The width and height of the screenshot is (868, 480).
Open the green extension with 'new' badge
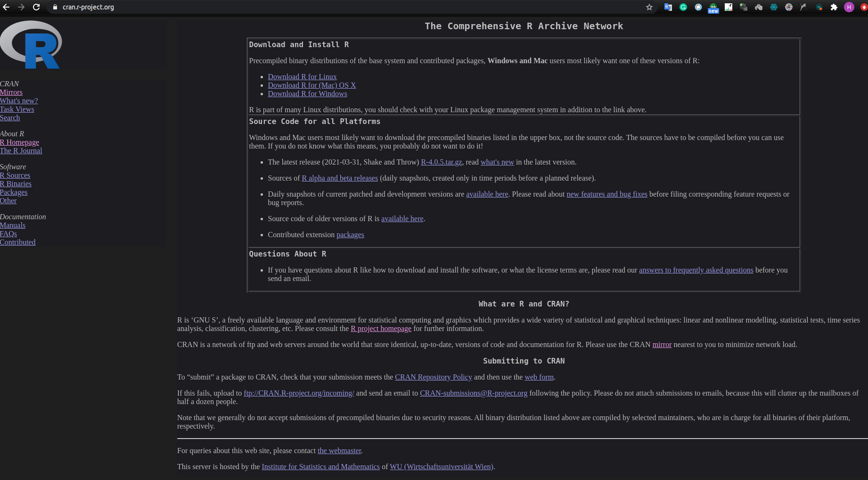coord(713,8)
